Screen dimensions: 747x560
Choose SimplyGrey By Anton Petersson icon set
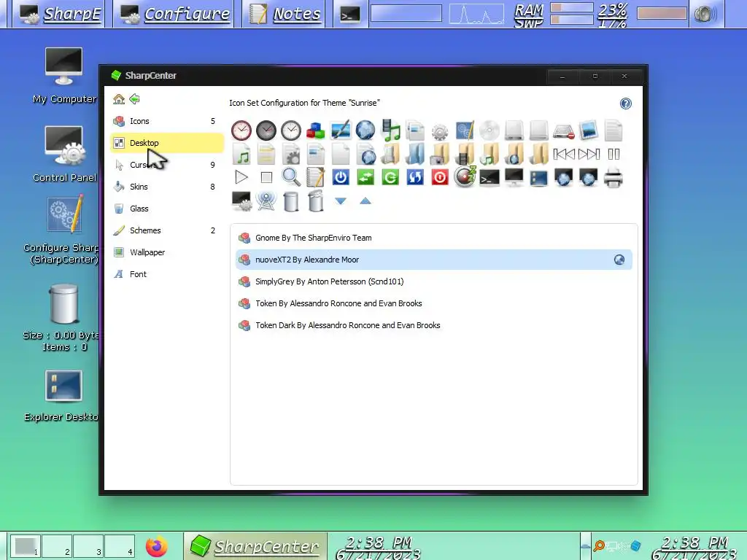click(x=433, y=281)
